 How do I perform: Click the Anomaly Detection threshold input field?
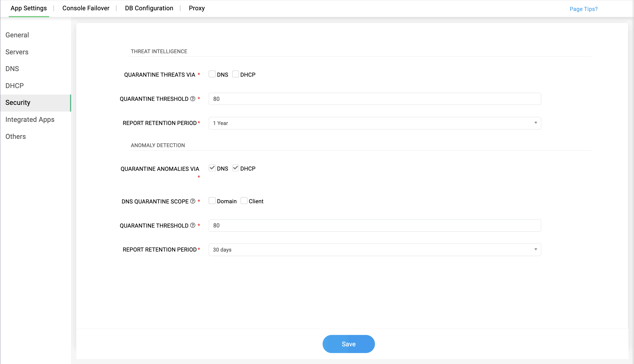375,226
